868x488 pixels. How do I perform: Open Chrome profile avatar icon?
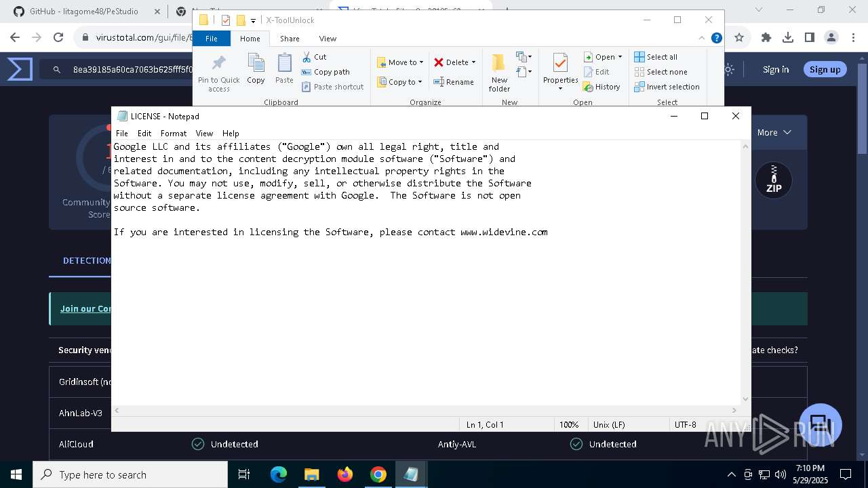tap(831, 37)
